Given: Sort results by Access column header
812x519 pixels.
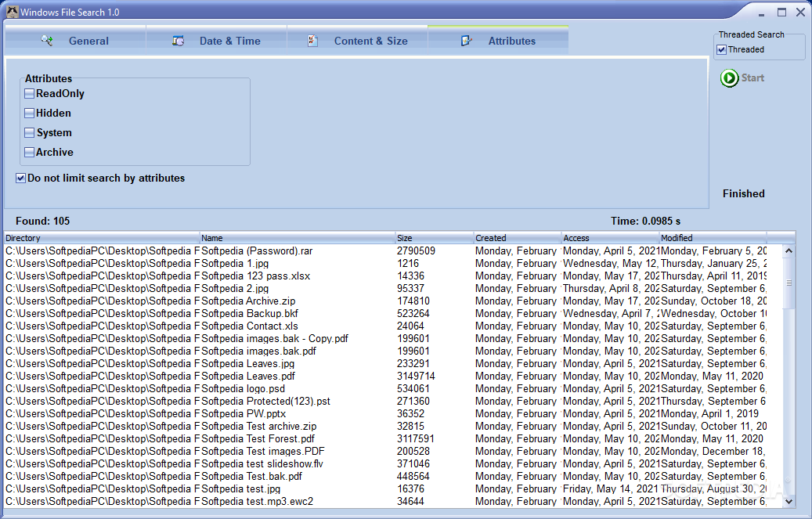Looking at the screenshot, I should click(611, 238).
